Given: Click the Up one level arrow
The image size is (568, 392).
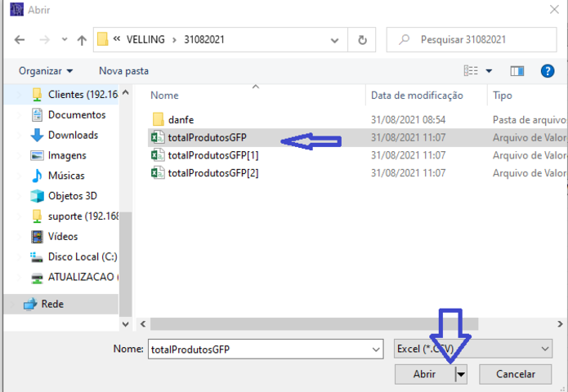Looking at the screenshot, I should 82,39.
